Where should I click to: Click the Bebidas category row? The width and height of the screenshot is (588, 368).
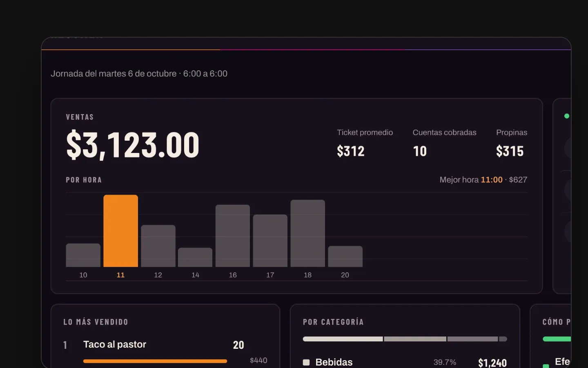(x=405, y=362)
